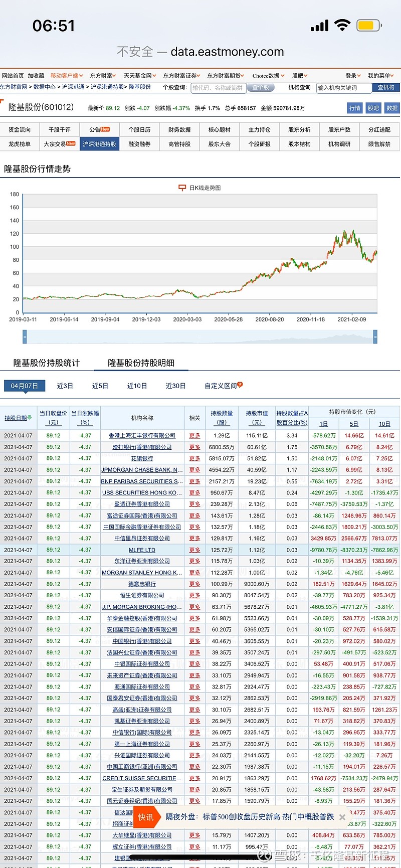Open the 资金流向 tab

click(20, 129)
